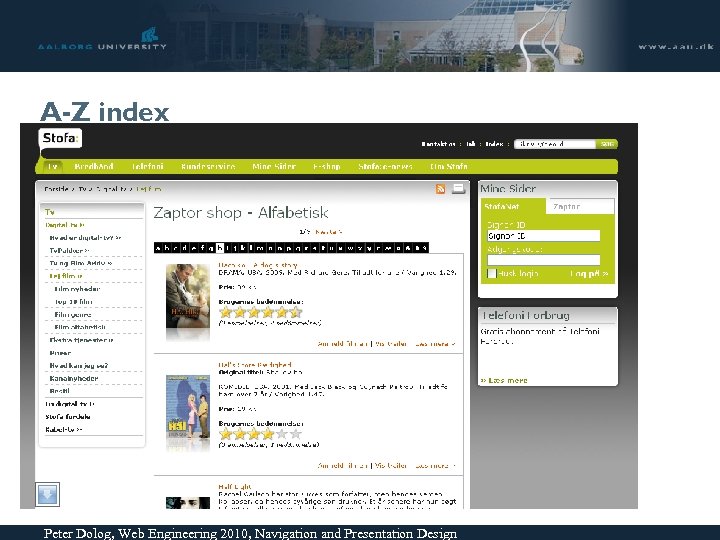Image resolution: width=720 pixels, height=540 pixels.
Task: Open 'Lej film' sidebar item
Action: coord(66,276)
